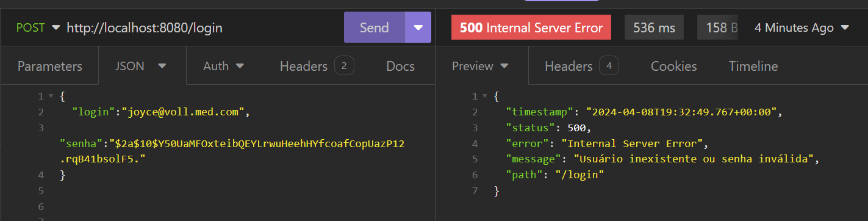This screenshot has height=221, width=868.
Task: Click the 500 Internal Server Error badge
Action: click(x=531, y=27)
